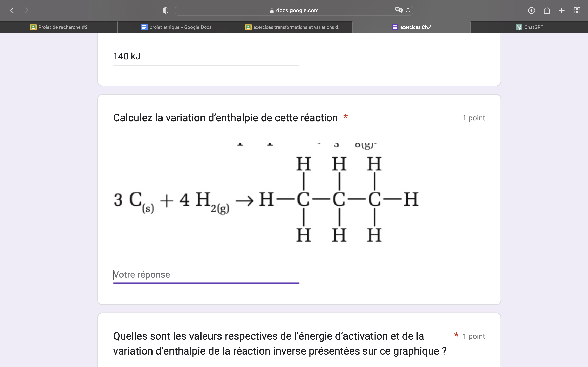Click the Calculez la variation d'enthalpie question title
This screenshot has height=367, width=588.
coord(225,118)
